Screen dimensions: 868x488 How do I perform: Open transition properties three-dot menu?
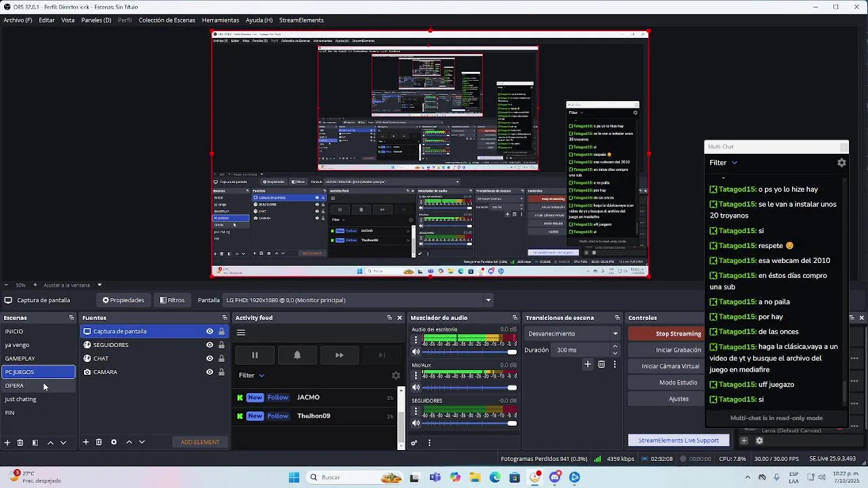coord(614,365)
